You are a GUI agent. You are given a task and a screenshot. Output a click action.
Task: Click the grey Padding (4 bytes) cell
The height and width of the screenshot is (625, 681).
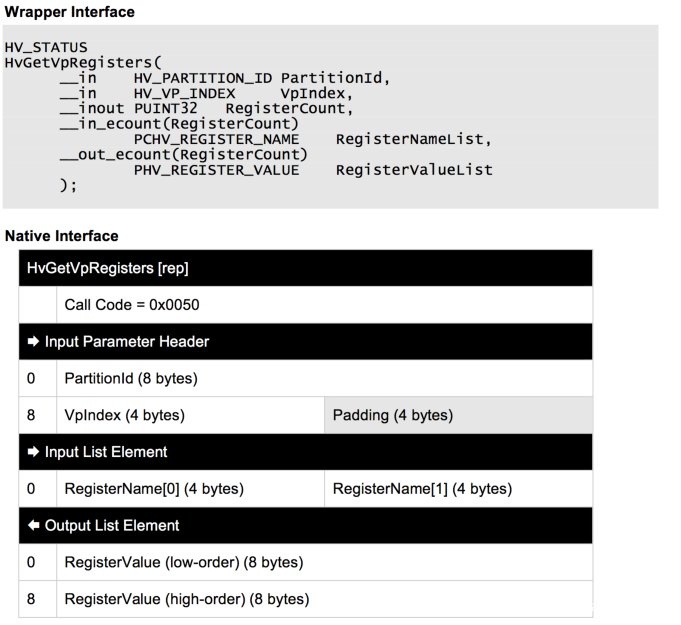click(x=390, y=415)
